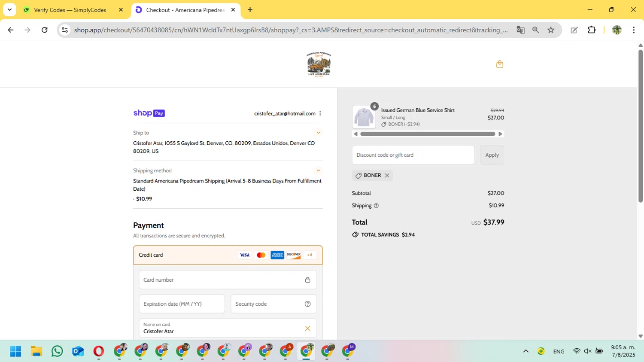Open Outlook from the taskbar
This screenshot has height=362, width=644.
78,351
